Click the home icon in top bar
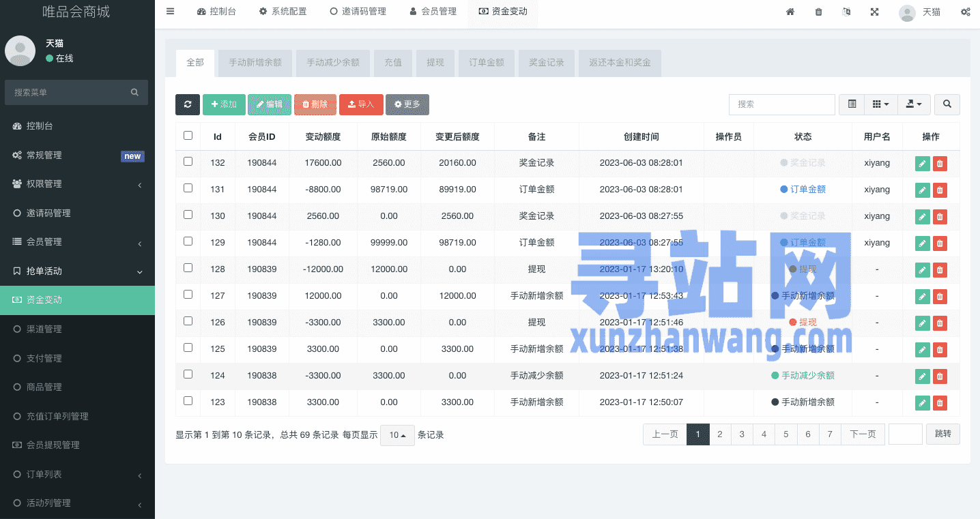980x519 pixels. click(790, 12)
